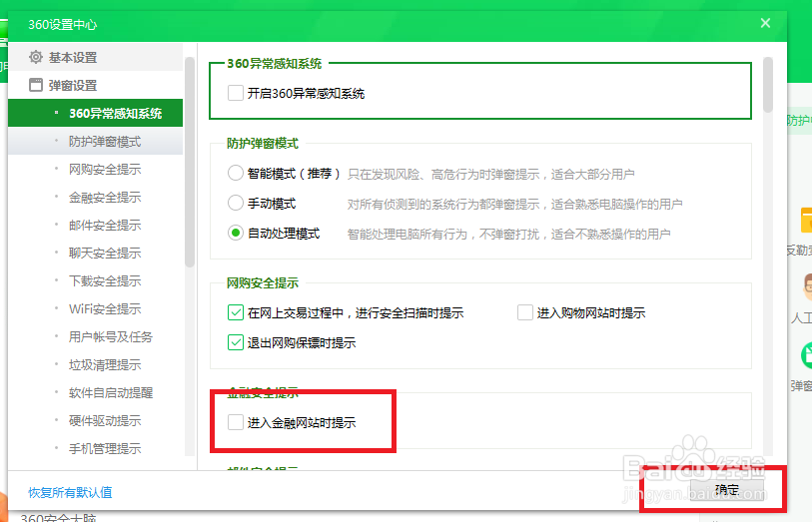Click the sidebar navigation scrollbar
This screenshot has width=812, height=522.
(190, 162)
